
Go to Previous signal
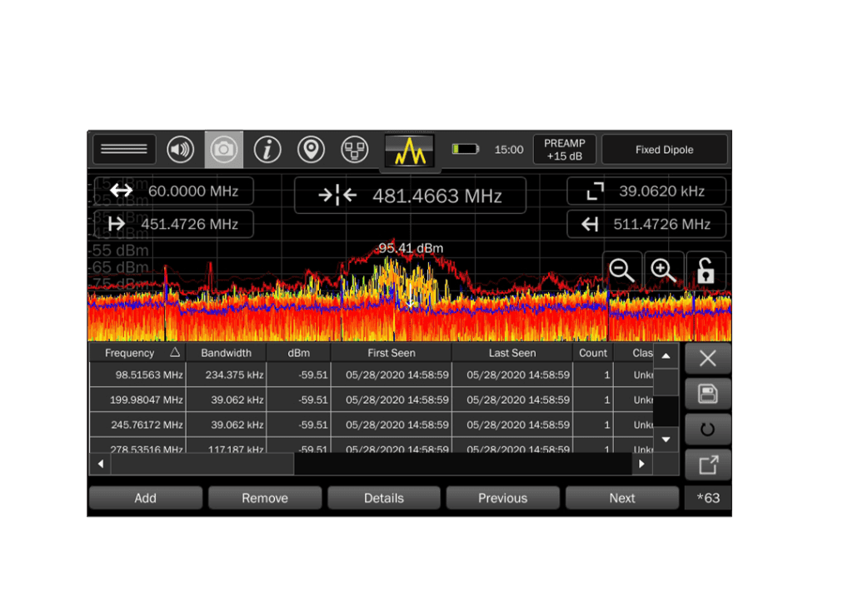tap(502, 498)
